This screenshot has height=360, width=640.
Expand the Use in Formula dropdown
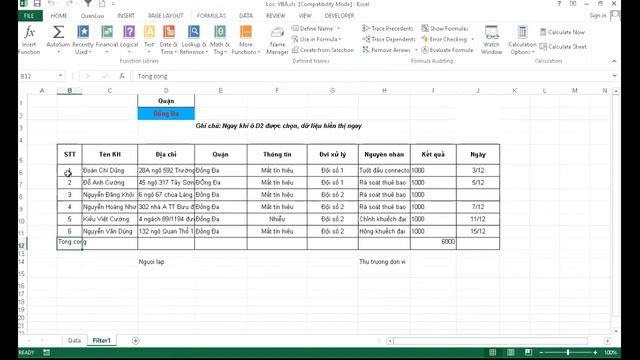point(340,39)
